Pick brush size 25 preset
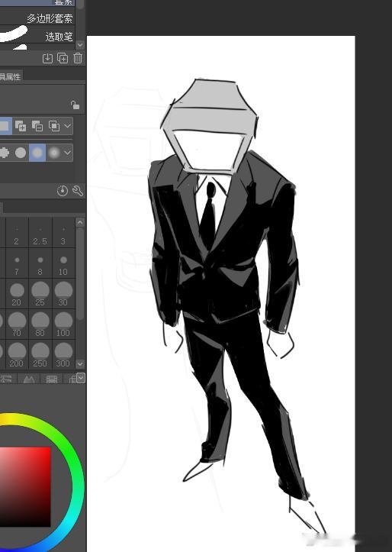392x552 pixels. click(40, 293)
